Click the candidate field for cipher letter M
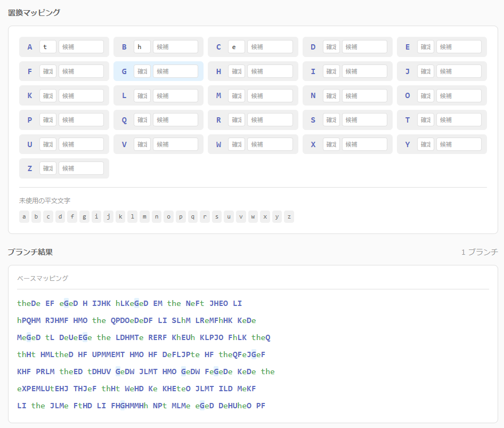504x428 pixels. tap(270, 96)
